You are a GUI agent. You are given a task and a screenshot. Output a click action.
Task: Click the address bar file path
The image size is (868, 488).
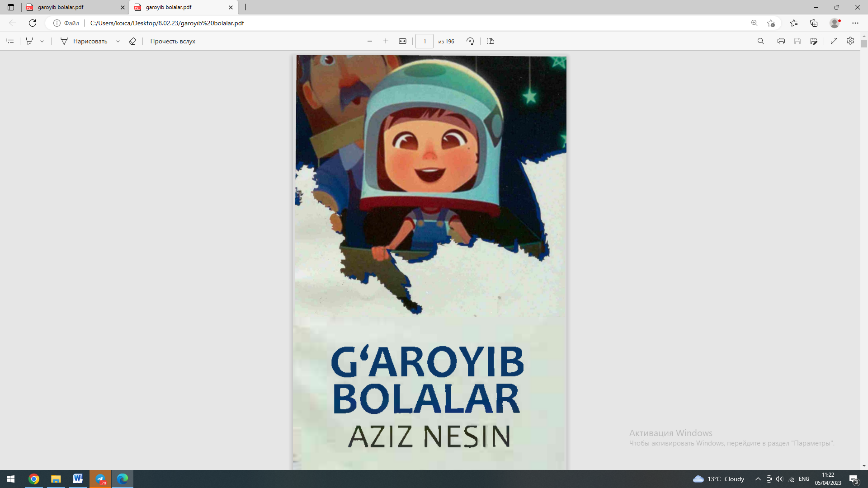click(x=167, y=23)
